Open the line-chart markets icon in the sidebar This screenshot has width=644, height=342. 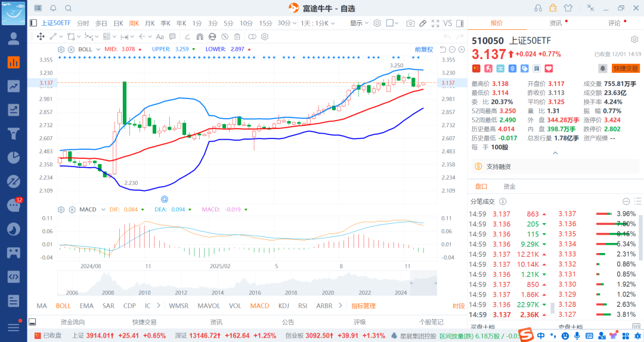14,86
